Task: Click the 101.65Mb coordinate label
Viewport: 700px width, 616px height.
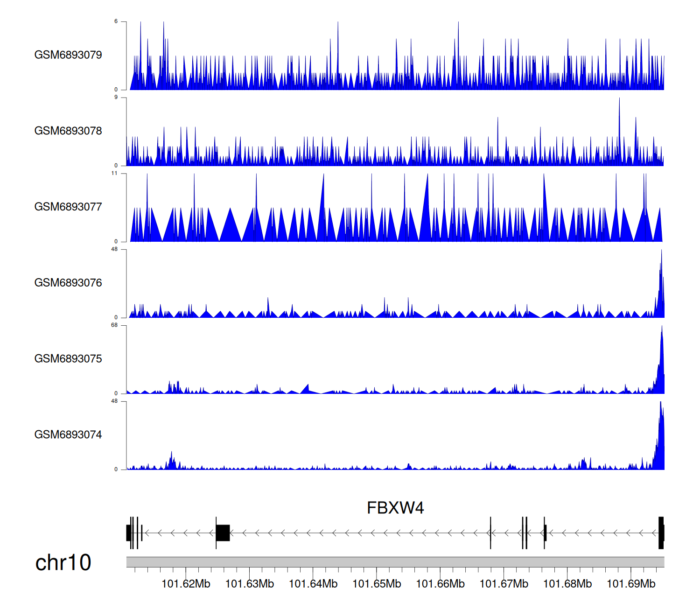Action: point(377,584)
